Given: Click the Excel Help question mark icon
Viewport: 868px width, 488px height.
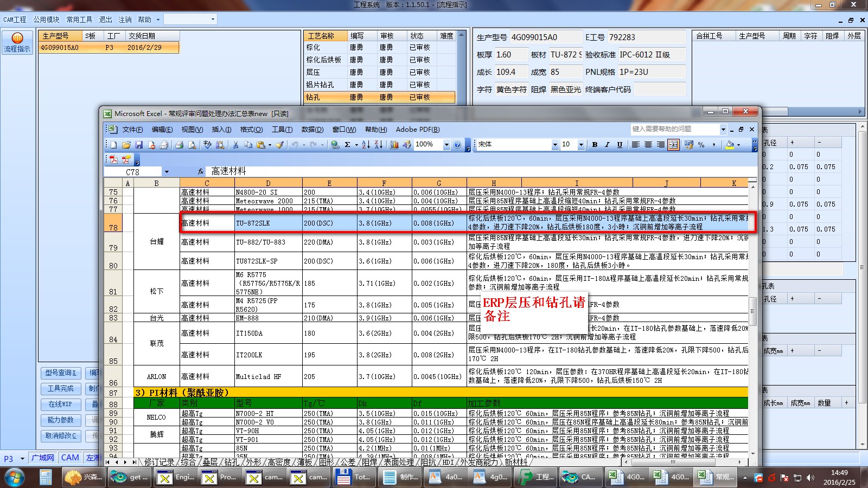Looking at the screenshot, I should pyautogui.click(x=457, y=145).
